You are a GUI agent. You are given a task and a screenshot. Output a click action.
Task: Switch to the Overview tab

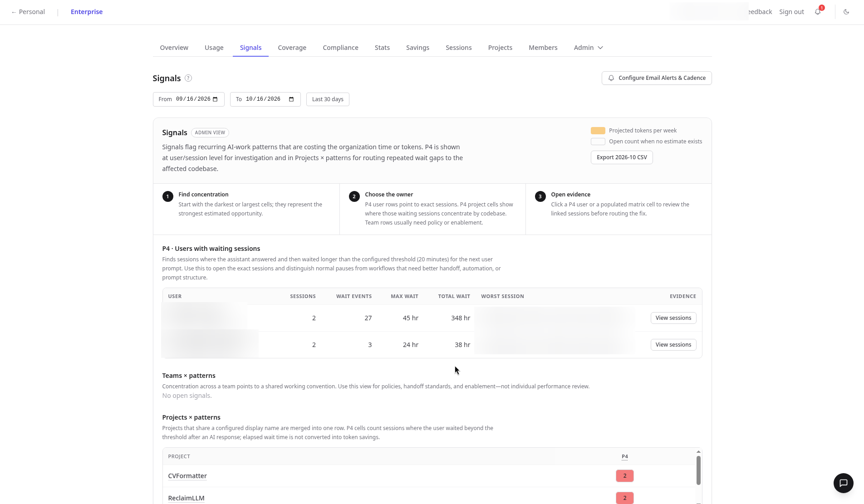coord(174,48)
